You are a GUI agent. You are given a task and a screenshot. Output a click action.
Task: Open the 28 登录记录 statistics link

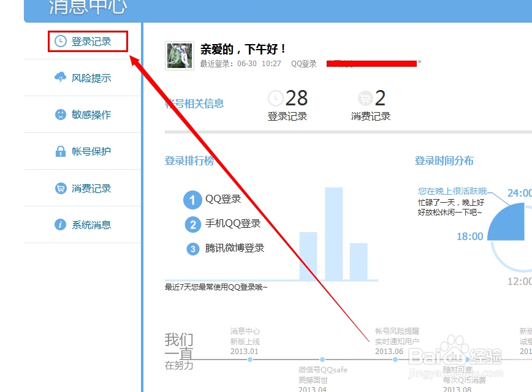(288, 105)
